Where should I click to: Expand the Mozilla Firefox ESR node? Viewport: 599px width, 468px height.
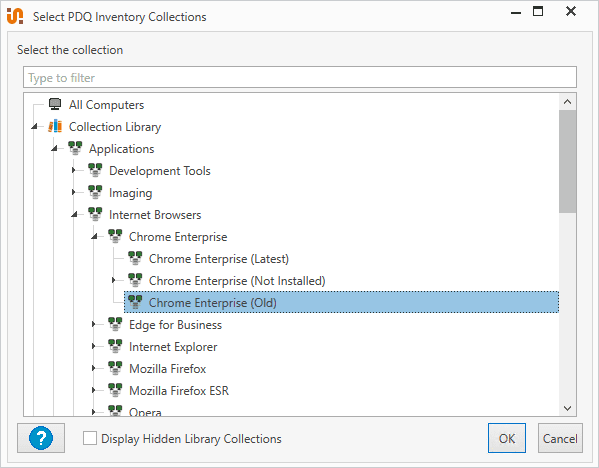click(x=93, y=390)
